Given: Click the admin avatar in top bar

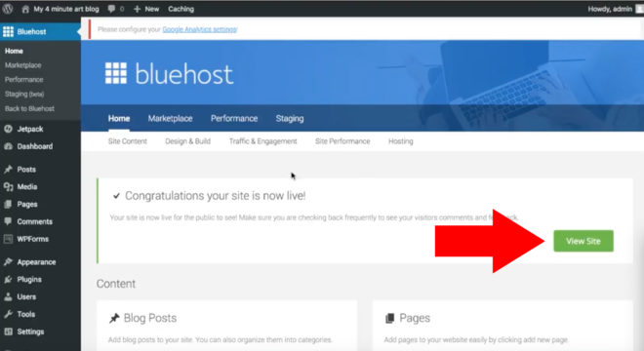Looking at the screenshot, I should coord(639,9).
